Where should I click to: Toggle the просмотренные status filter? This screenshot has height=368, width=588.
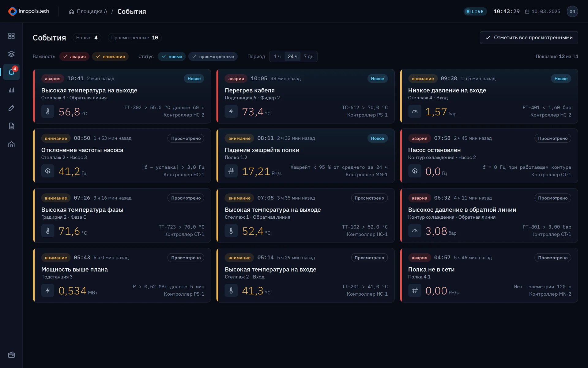213,56
